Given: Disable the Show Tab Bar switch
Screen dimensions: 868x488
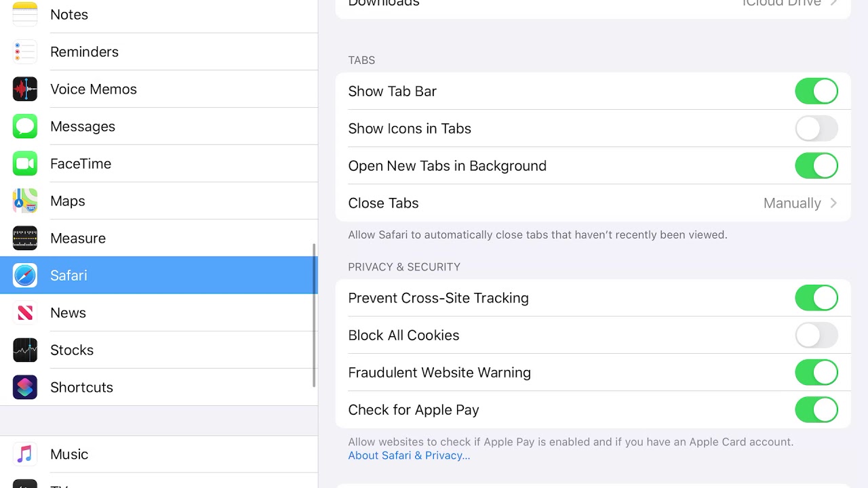Looking at the screenshot, I should [x=816, y=91].
